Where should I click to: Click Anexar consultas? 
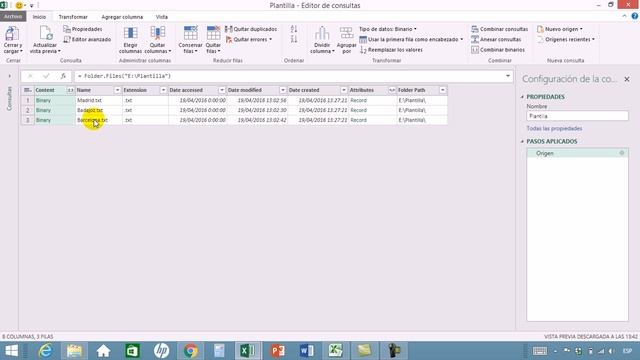(x=496, y=40)
